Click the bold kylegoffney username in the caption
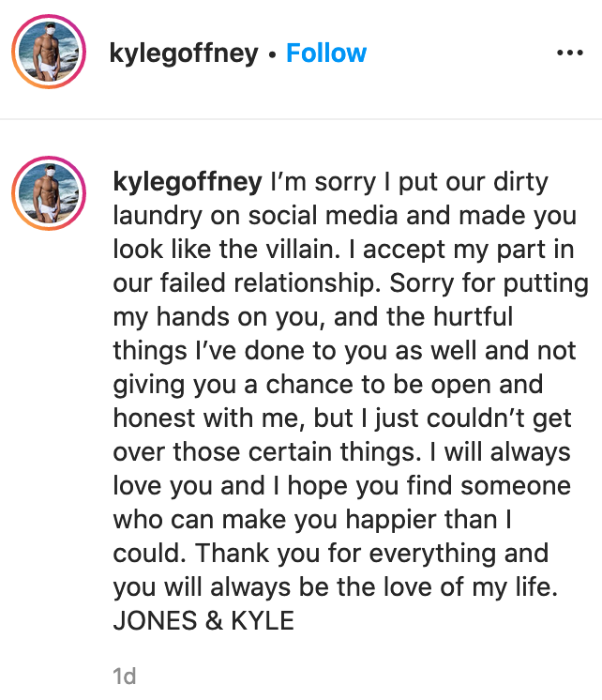The width and height of the screenshot is (602, 700). (x=187, y=181)
